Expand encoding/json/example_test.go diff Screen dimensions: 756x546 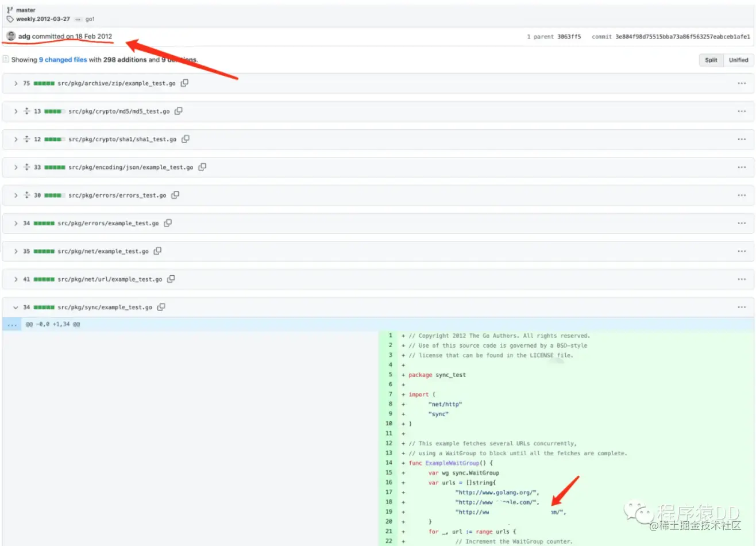[x=16, y=167]
